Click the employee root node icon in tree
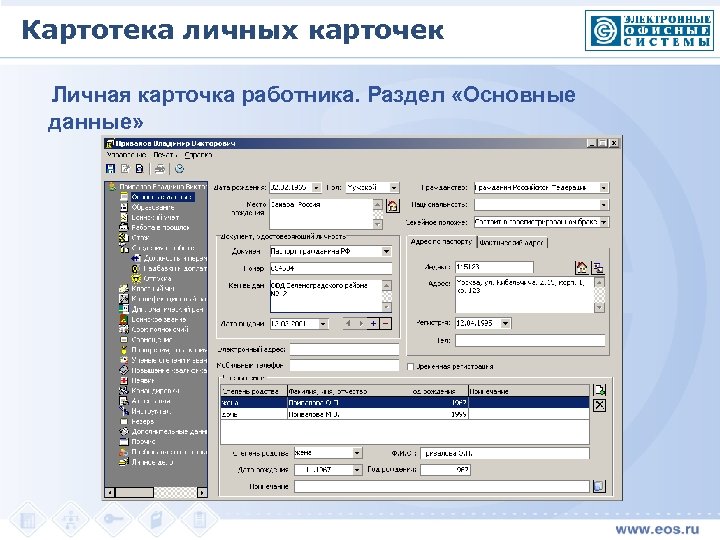Image resolution: width=720 pixels, height=540 pixels. (112, 186)
